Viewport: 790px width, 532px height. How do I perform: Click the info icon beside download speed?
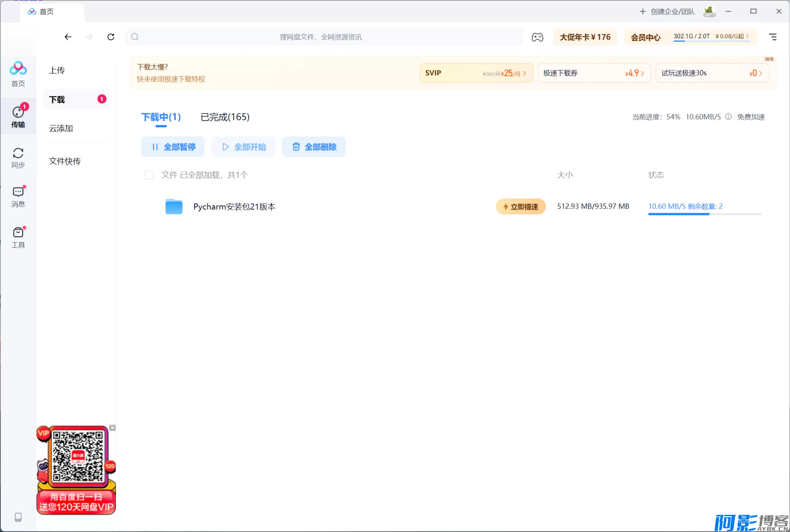[x=728, y=117]
